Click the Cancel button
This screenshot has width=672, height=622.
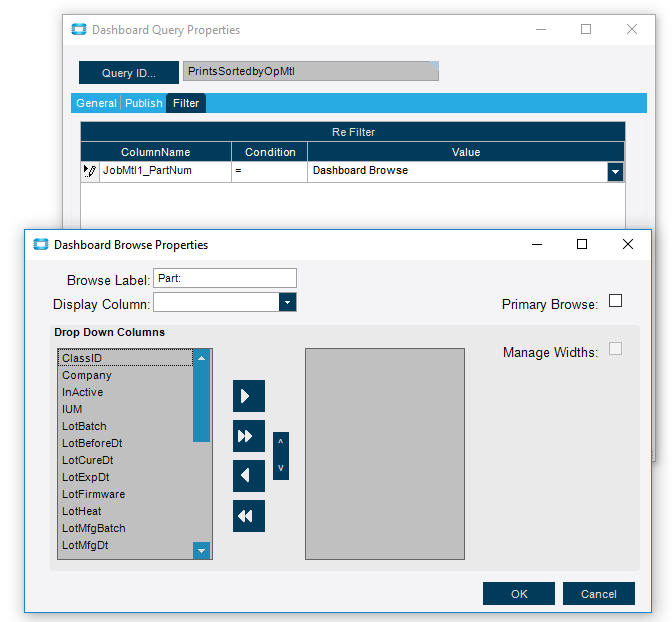pyautogui.click(x=598, y=594)
